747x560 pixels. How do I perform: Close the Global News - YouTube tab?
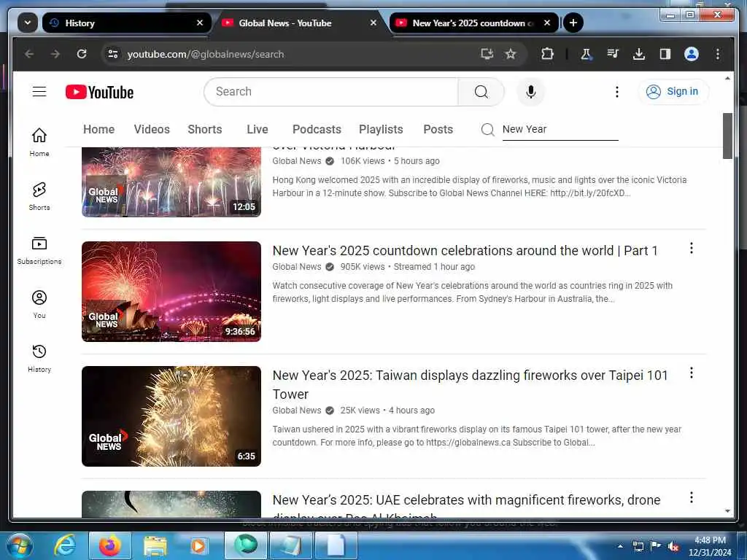[x=373, y=23]
